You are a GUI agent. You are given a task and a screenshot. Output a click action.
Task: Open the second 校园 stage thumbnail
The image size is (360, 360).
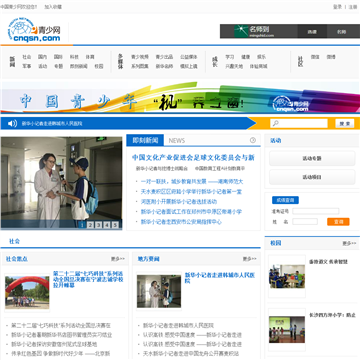pos(287,330)
